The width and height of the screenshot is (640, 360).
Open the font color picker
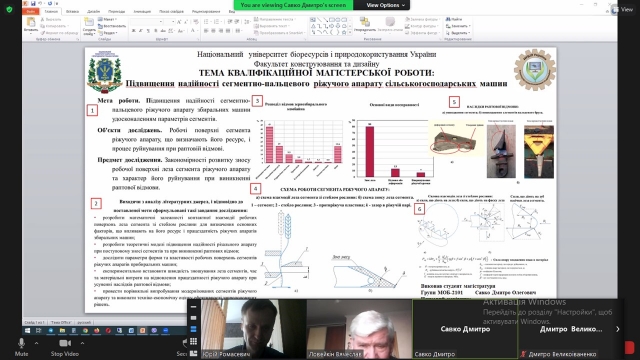click(x=193, y=31)
